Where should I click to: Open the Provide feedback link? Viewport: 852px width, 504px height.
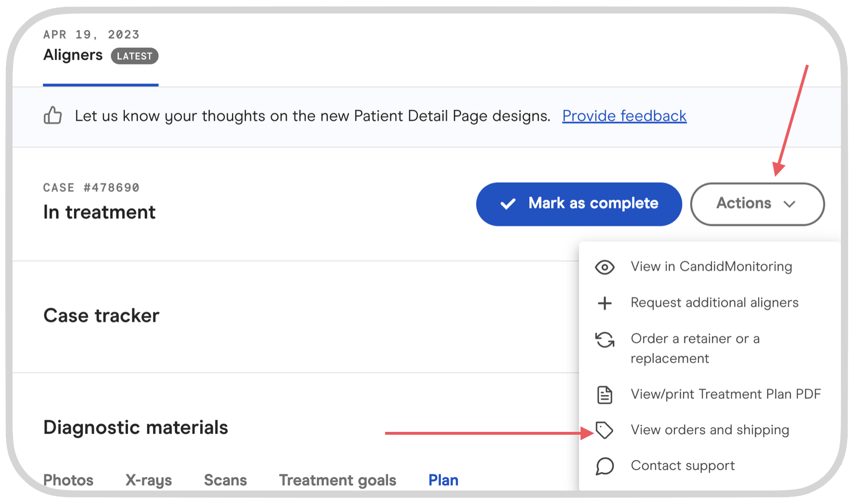(x=624, y=116)
